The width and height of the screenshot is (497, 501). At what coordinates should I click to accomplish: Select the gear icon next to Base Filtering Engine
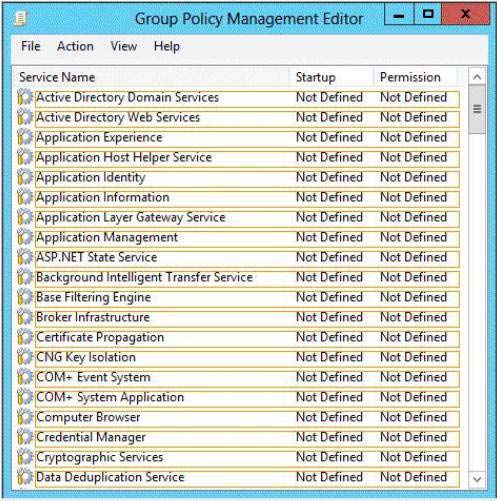click(x=25, y=297)
